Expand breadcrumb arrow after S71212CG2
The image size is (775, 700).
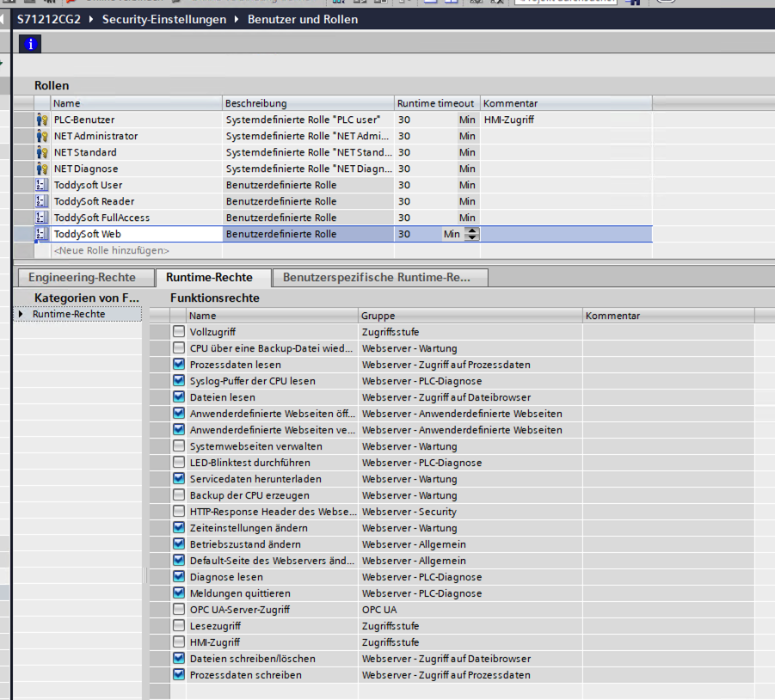click(91, 19)
